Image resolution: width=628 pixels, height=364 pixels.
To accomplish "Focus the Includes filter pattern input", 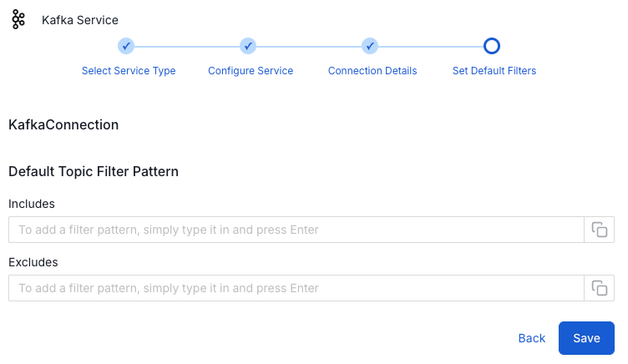I will [296, 230].
